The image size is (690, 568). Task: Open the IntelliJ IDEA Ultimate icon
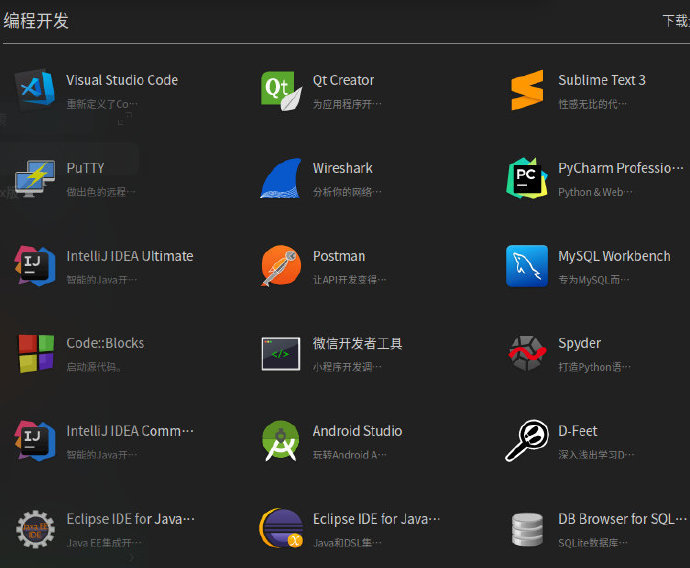point(35,266)
